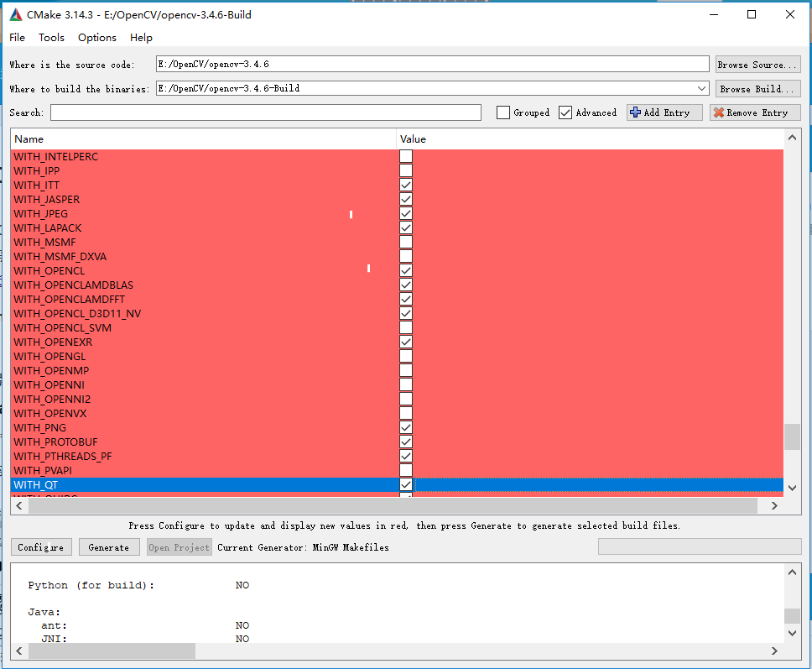Click inside the Search input field
This screenshot has height=669, width=812.
pos(264,112)
